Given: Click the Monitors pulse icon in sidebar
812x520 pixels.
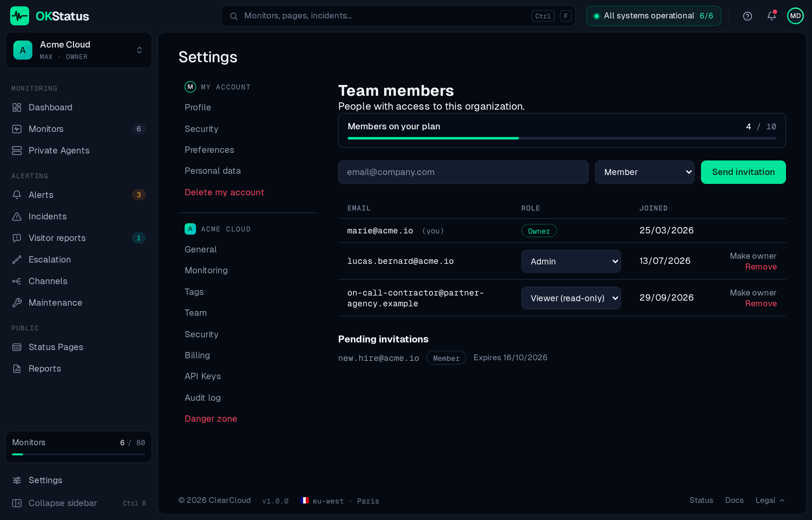Looking at the screenshot, I should point(17,129).
